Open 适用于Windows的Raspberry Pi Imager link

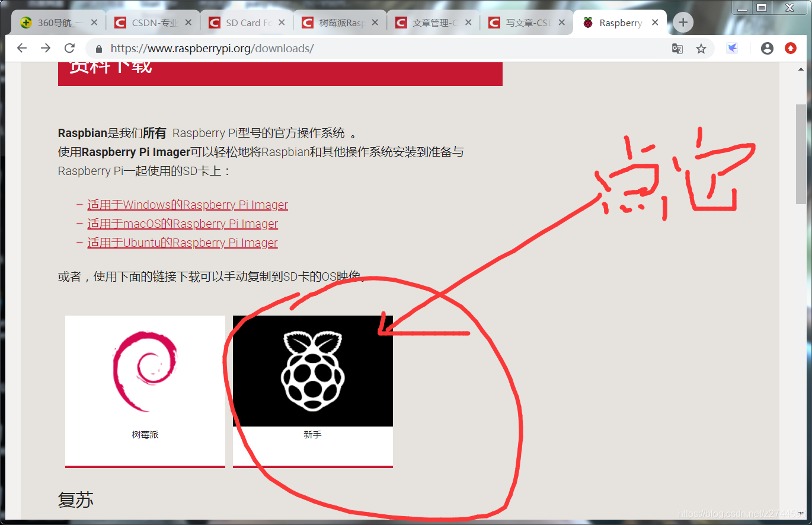click(x=187, y=205)
